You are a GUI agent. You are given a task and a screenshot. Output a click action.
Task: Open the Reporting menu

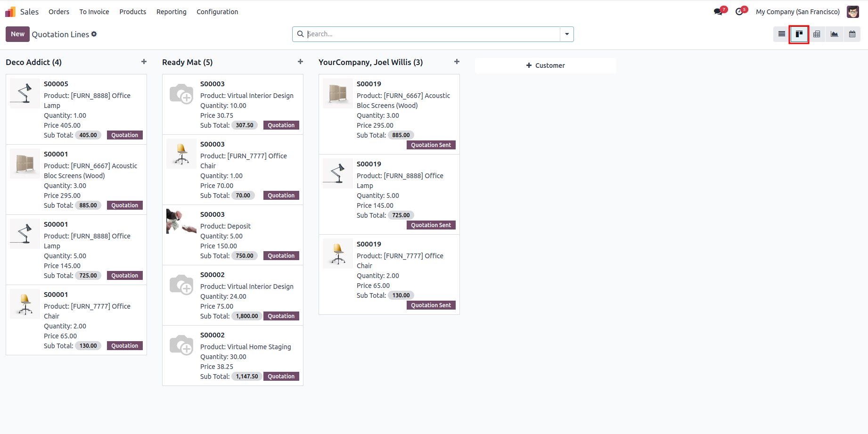(x=171, y=12)
